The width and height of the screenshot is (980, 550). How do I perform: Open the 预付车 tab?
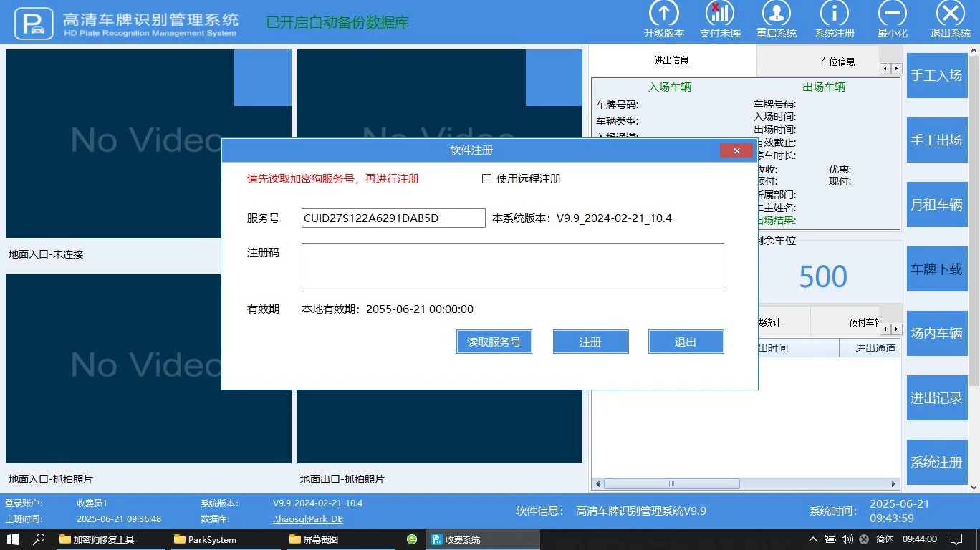[x=845, y=322]
